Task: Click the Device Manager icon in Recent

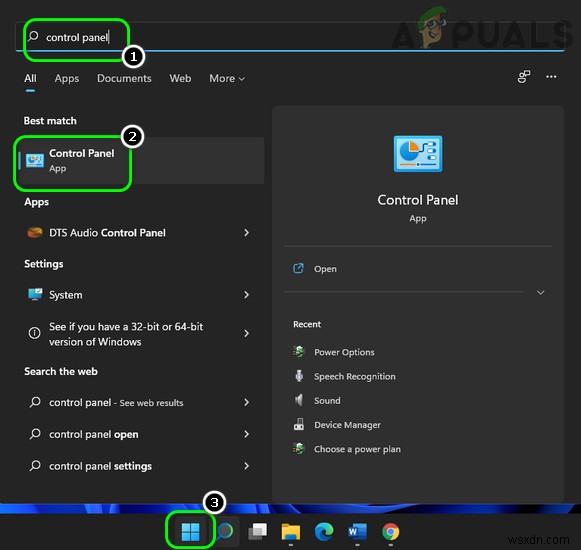Action: (299, 424)
